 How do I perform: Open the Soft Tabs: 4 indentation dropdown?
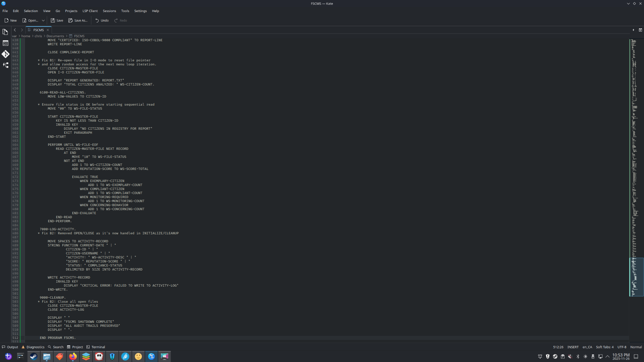604,347
